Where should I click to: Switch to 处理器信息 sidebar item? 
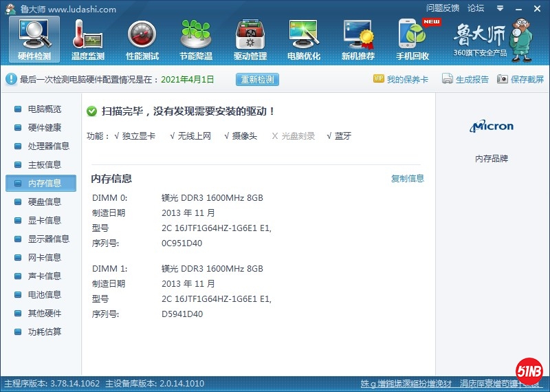[48, 146]
